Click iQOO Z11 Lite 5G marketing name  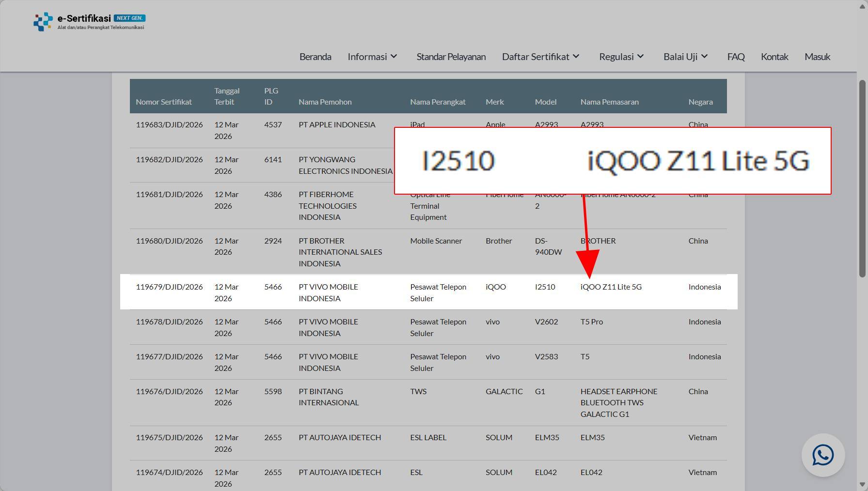tap(611, 287)
